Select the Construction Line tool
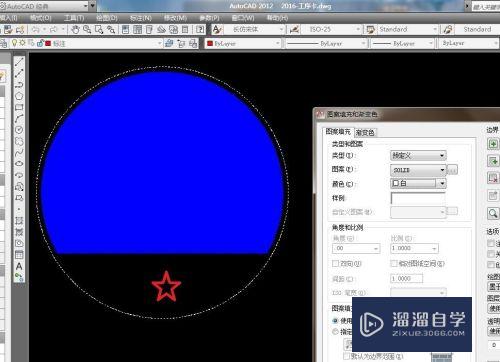Image resolution: width=500 pixels, height=362 pixels. (x=19, y=73)
